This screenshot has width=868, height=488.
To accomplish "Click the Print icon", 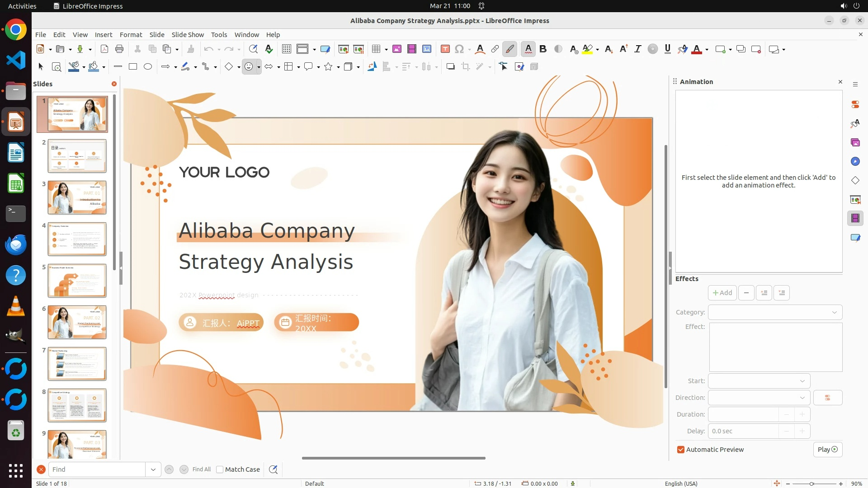I will point(119,49).
